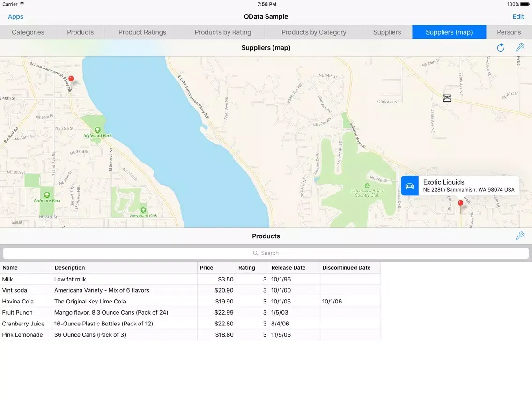Open the Product Ratings tab
The image size is (532, 399).
[142, 32]
